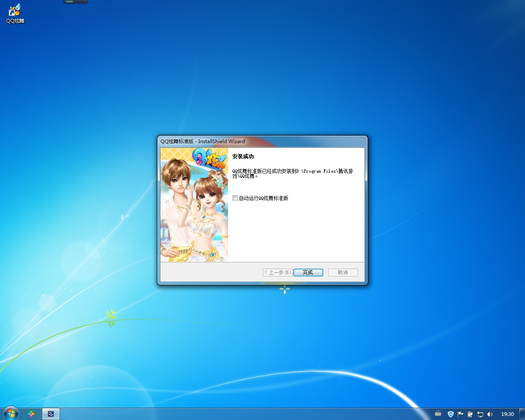
Task: Click the 安装成功 heading text
Action: coord(243,156)
